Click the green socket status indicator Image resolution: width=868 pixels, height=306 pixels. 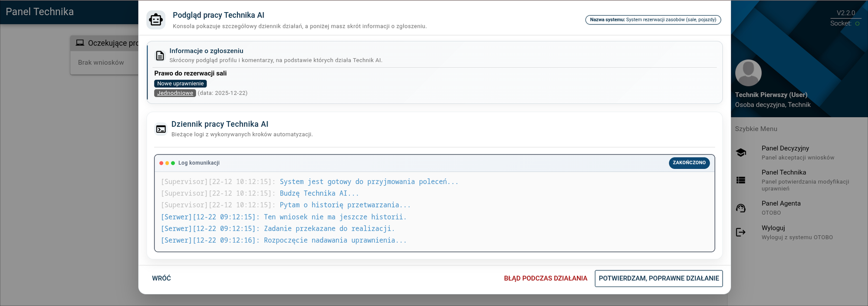click(x=857, y=23)
